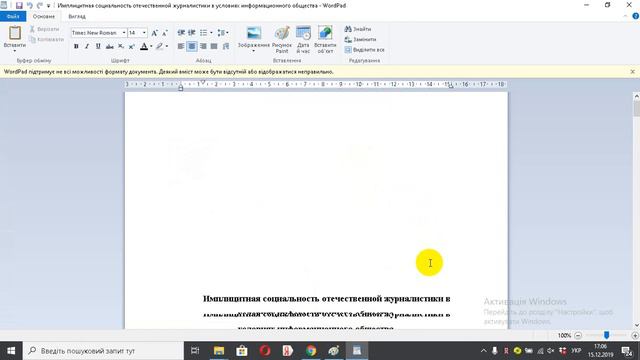Open the font color dropdown arrow

151,47
